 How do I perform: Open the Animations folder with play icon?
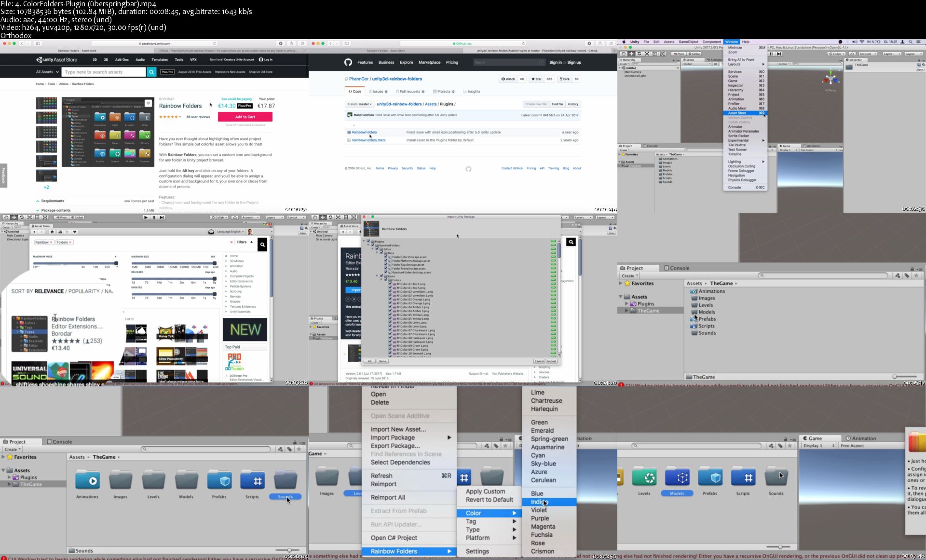pyautogui.click(x=87, y=480)
